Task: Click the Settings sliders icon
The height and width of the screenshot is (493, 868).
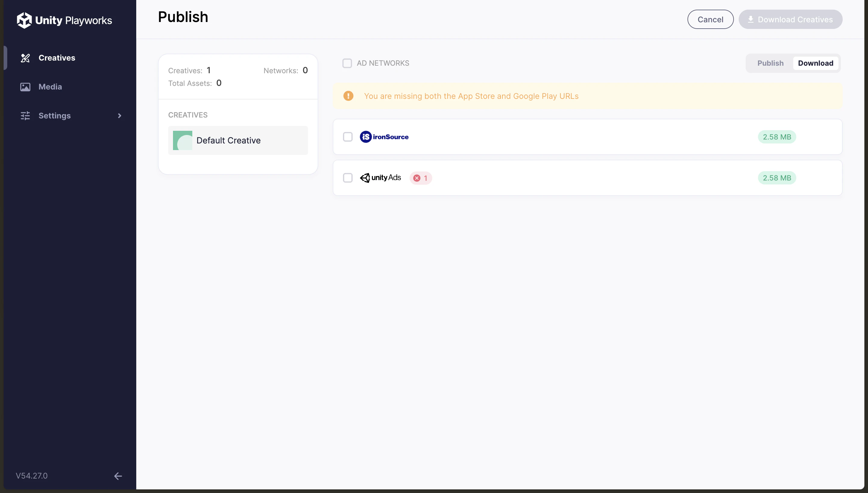Action: (x=25, y=116)
